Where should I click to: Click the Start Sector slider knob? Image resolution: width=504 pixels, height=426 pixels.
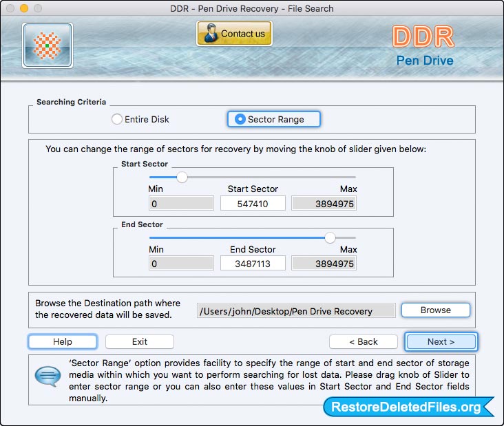[182, 177]
